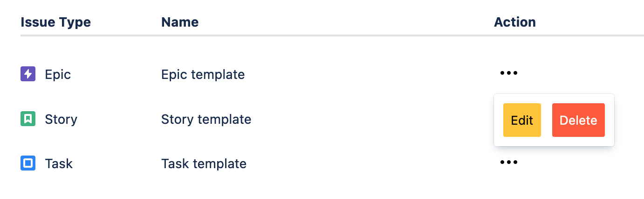Click the popup's white padding left of Edit
The width and height of the screenshot is (644, 199).
tap(499, 120)
